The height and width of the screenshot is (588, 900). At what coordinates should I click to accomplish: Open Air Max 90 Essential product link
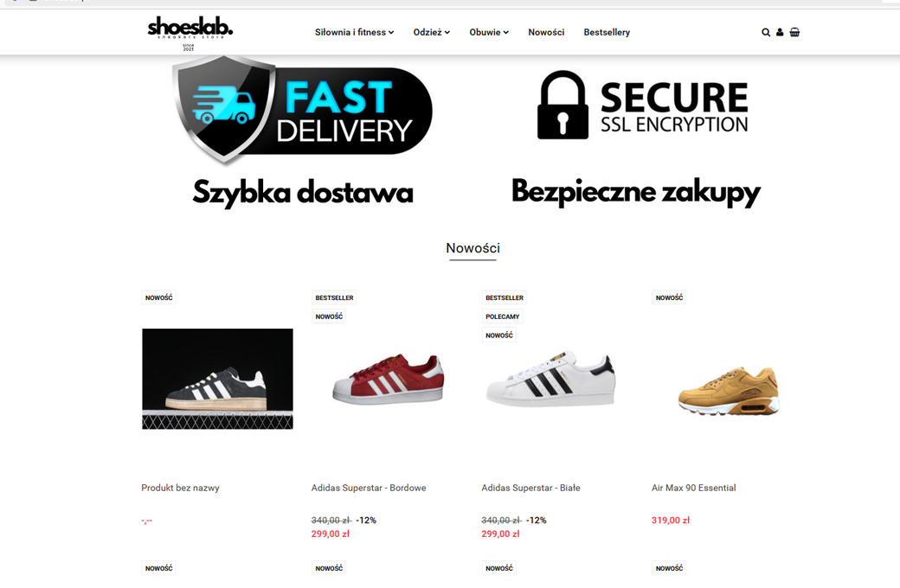click(x=693, y=488)
